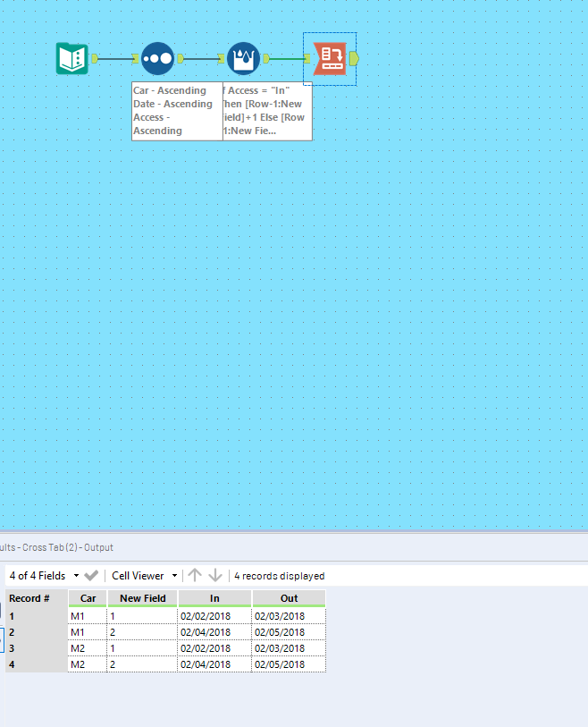The width and height of the screenshot is (588, 727).
Task: Click the Sort tool annotation box
Action: tap(177, 111)
